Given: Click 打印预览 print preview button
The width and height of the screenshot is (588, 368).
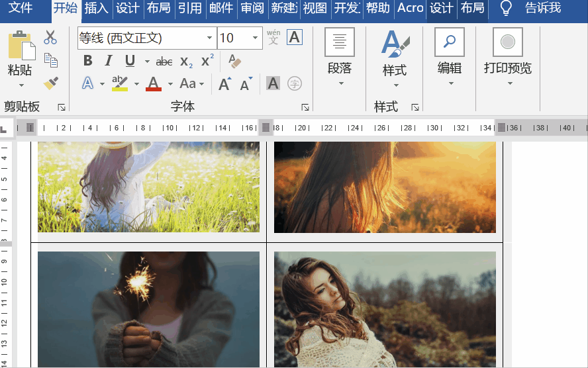Looking at the screenshot, I should (x=508, y=57).
